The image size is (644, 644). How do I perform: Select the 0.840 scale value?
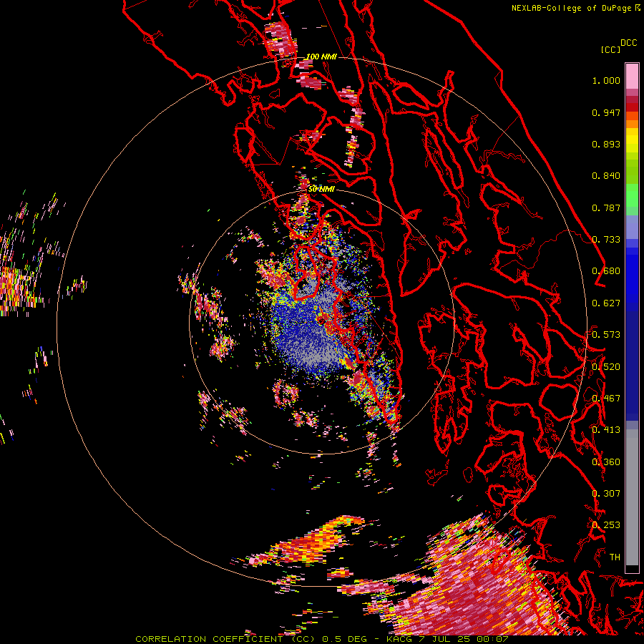tap(606, 176)
